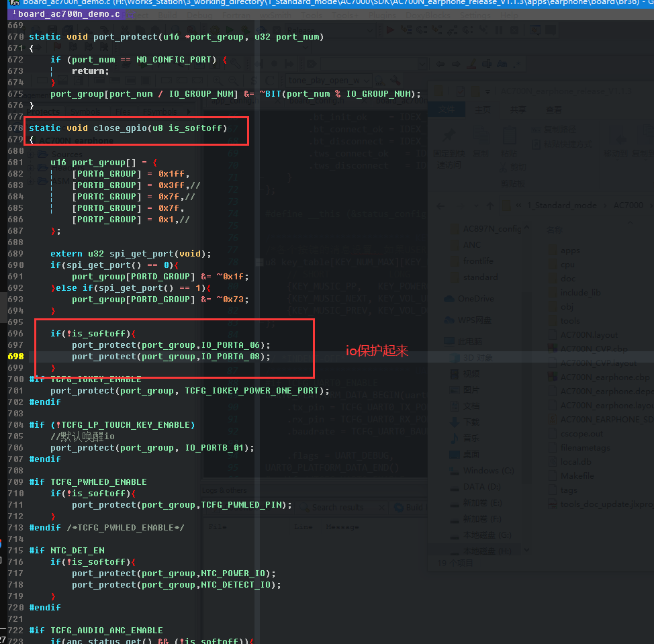Open the 查看 tab in the background Explorer
Screen dimensions: 654x644
[x=553, y=109]
